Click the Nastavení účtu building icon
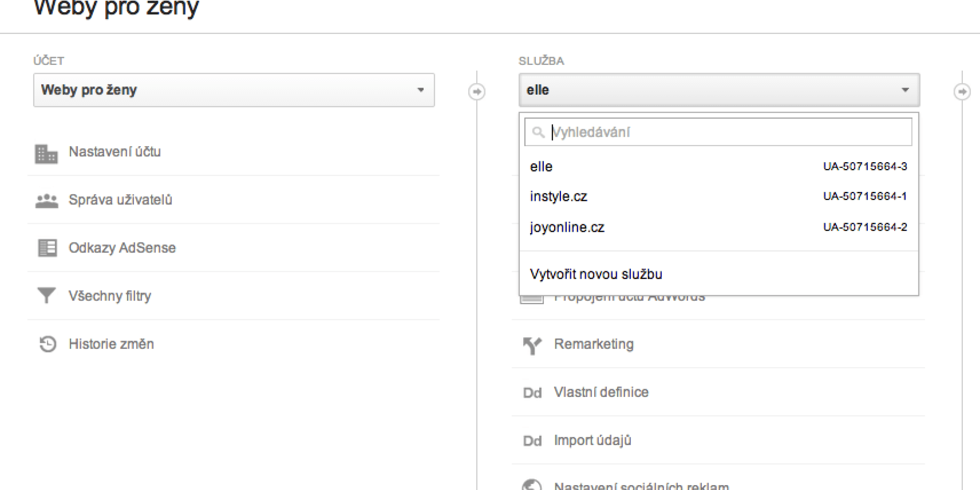 (x=46, y=154)
